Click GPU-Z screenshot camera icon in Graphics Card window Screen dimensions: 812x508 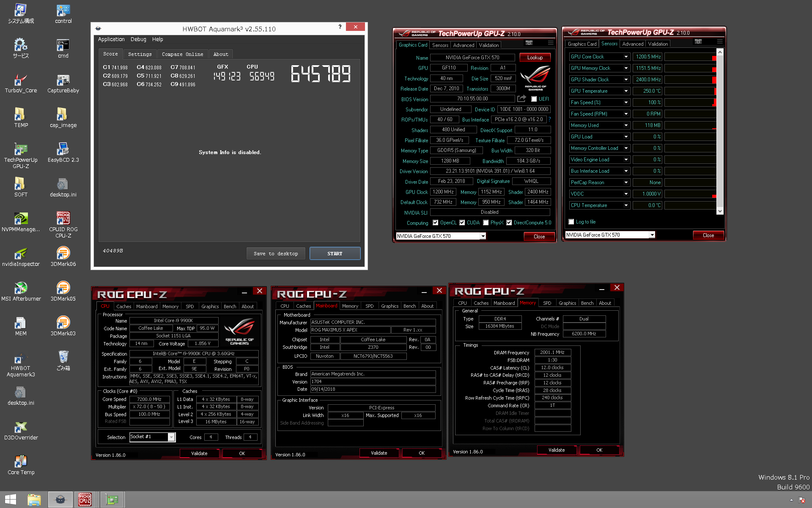point(529,43)
